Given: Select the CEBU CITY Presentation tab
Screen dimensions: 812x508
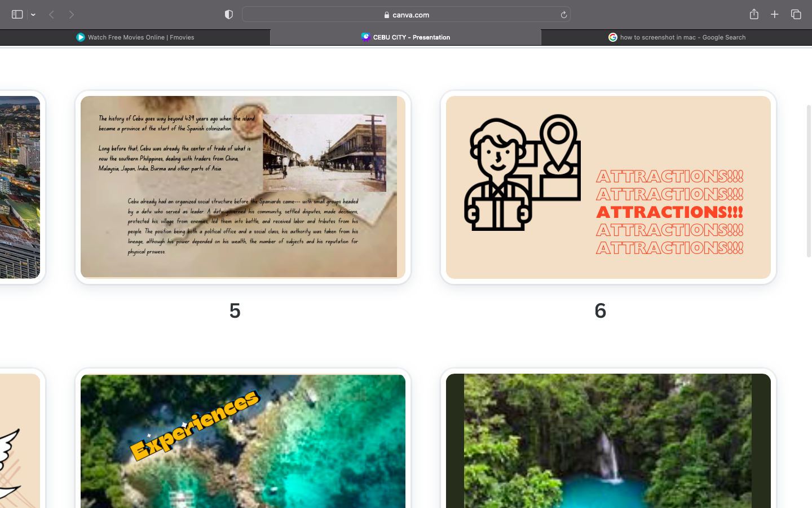Looking at the screenshot, I should click(x=406, y=37).
